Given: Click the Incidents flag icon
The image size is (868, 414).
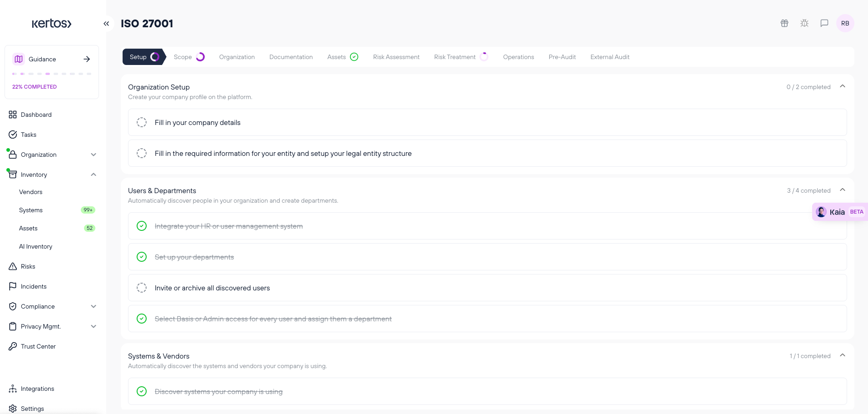Looking at the screenshot, I should pyautogui.click(x=13, y=286).
